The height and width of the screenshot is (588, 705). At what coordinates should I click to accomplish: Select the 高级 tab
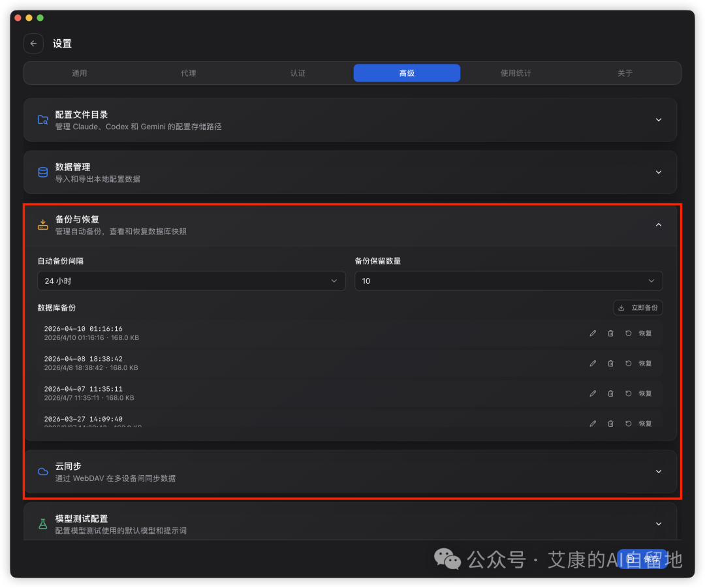[407, 73]
